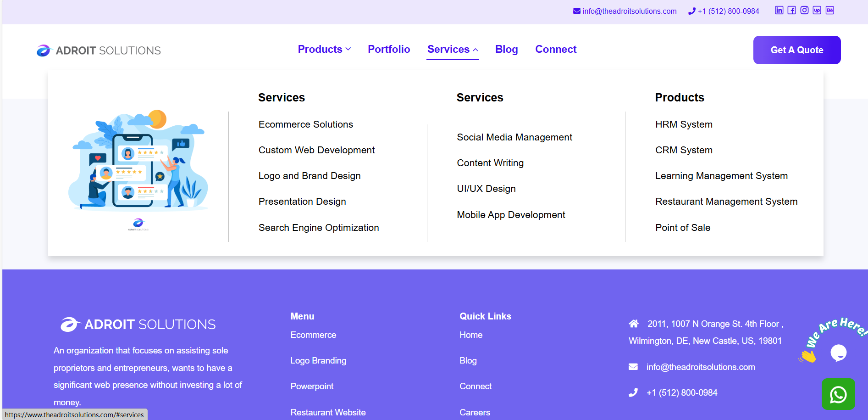The width and height of the screenshot is (868, 420).
Task: Open the Upwork profile icon
Action: pyautogui.click(x=817, y=11)
